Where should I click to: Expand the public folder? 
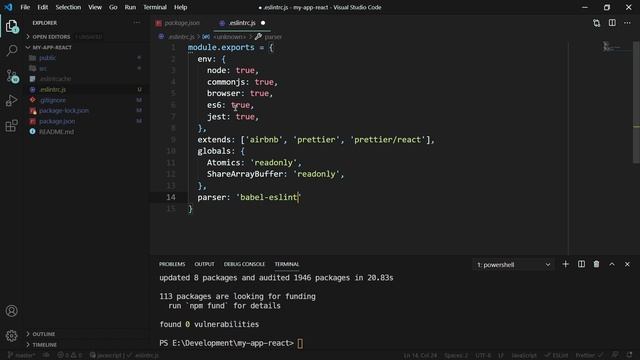click(x=86, y=58)
